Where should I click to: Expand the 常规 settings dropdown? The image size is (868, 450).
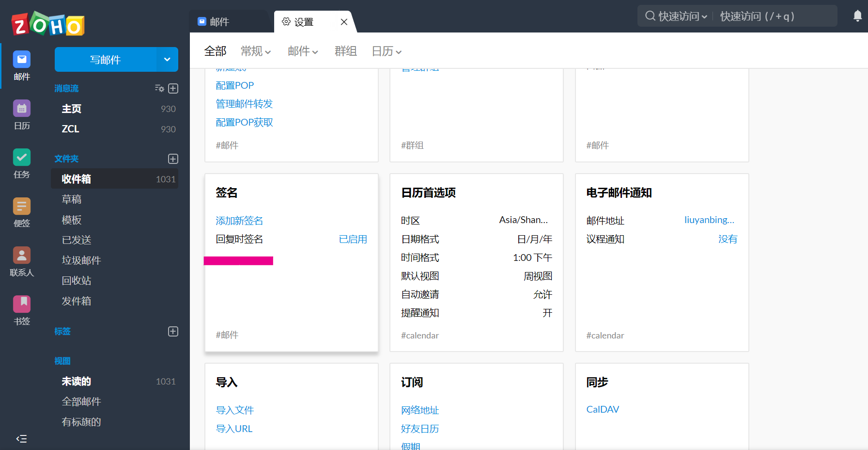[256, 51]
